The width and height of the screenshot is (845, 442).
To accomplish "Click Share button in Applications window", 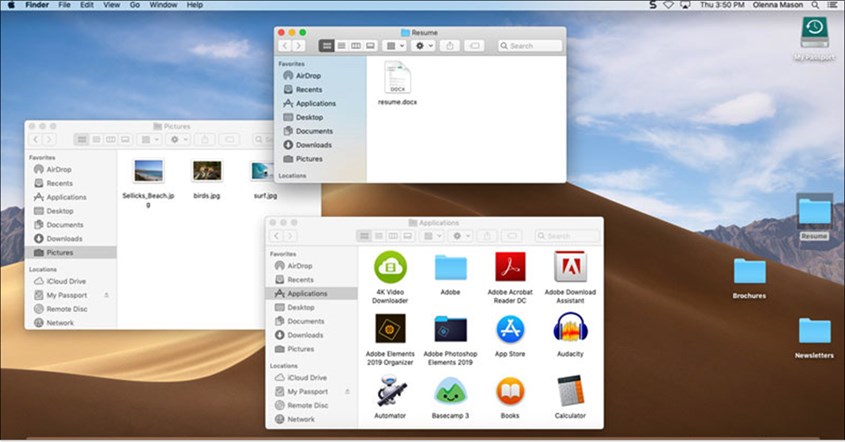I will (x=487, y=236).
